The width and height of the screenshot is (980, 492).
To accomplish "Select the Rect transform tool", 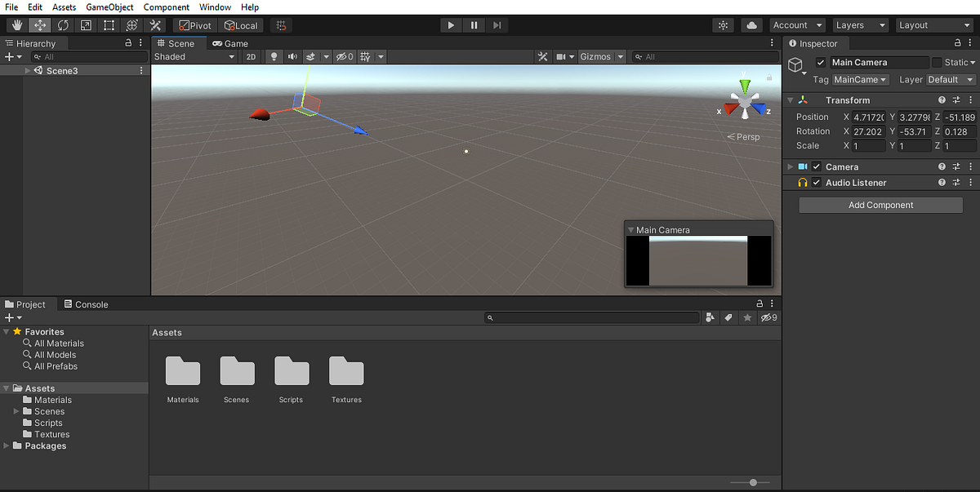I will tap(108, 25).
